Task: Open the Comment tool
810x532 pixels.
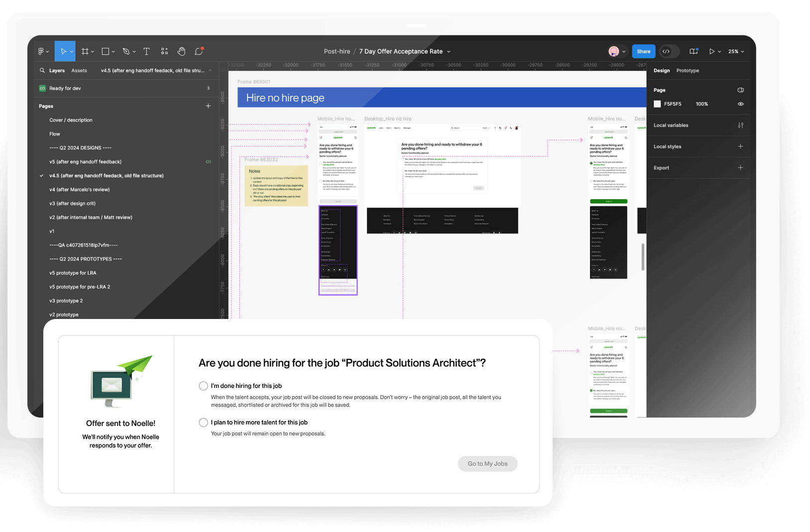Action: coord(199,51)
